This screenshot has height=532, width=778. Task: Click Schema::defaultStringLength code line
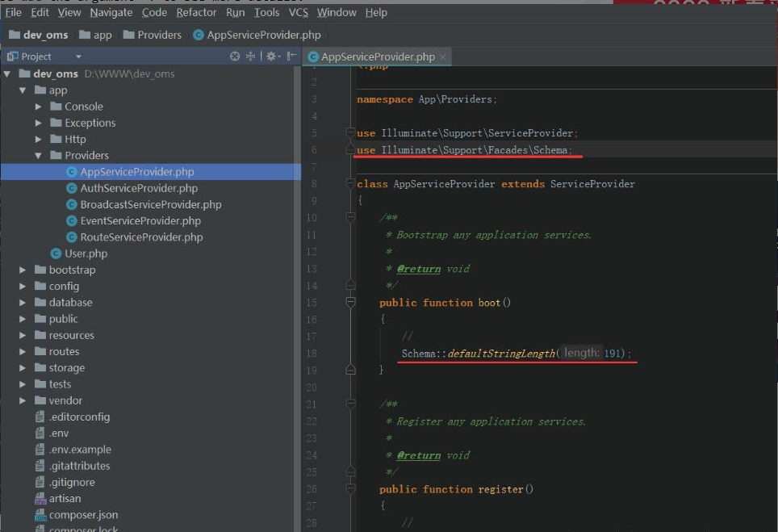(x=516, y=354)
